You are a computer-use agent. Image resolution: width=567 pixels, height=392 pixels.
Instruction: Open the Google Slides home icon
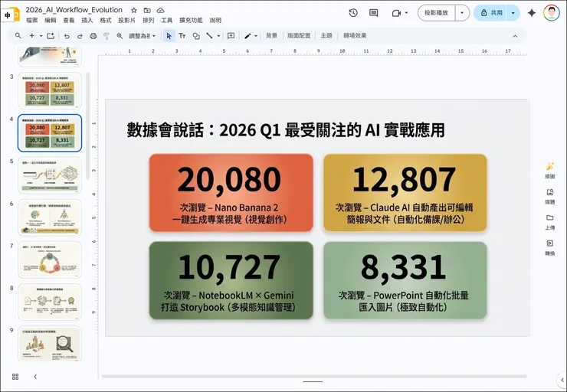coord(15,15)
